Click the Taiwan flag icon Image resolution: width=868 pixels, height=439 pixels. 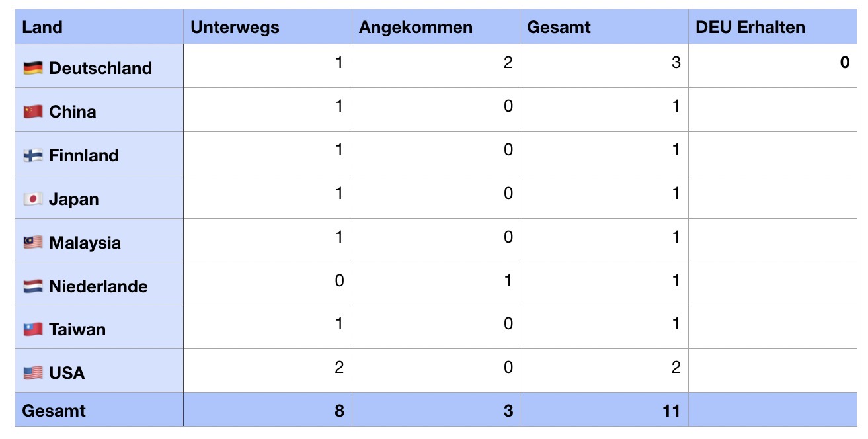point(33,329)
